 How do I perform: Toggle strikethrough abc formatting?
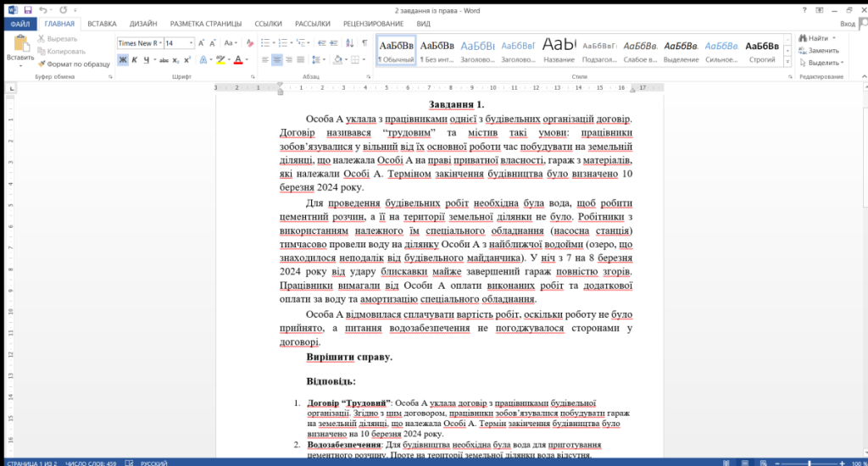(x=164, y=60)
